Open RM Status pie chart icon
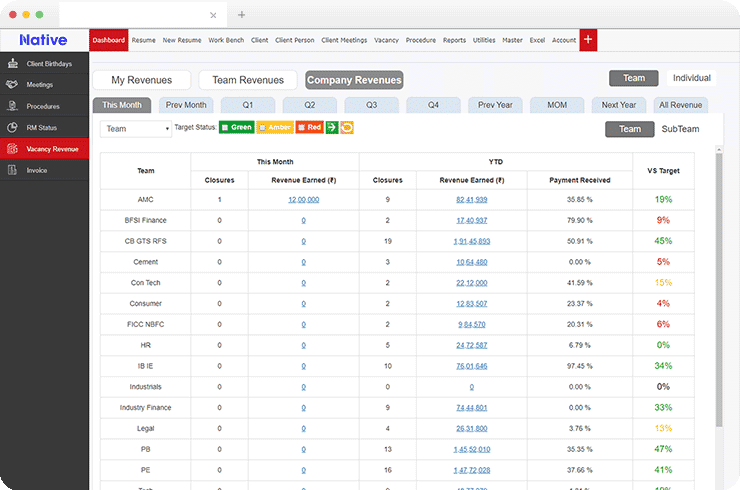Viewport: 740px width, 490px height. (x=12, y=127)
